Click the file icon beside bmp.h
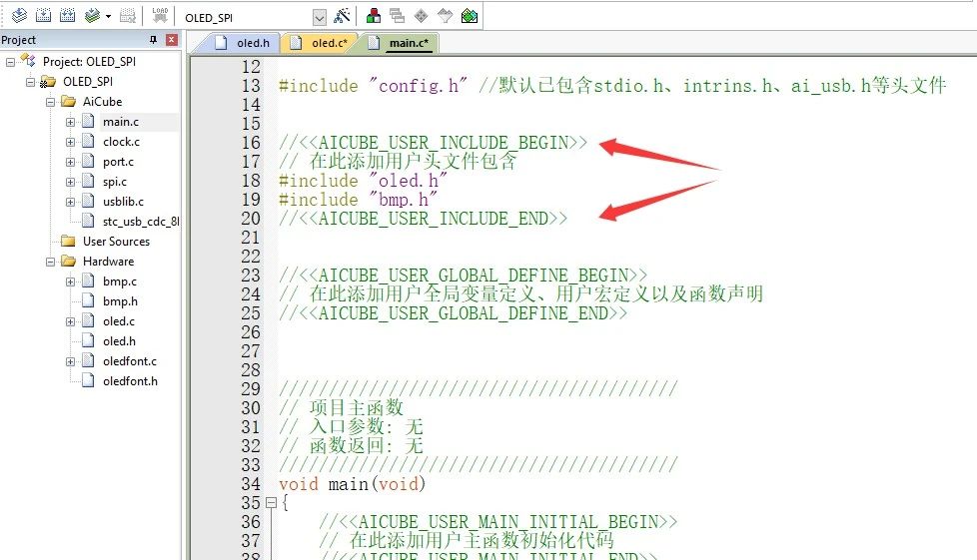 (89, 300)
